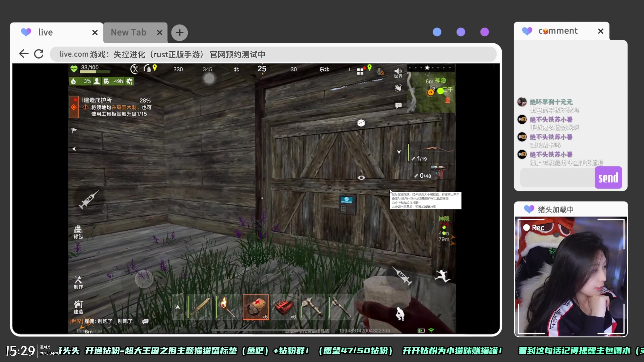644x362 pixels.
Task: Click the player silhouette status icon
Action: [x=97, y=81]
